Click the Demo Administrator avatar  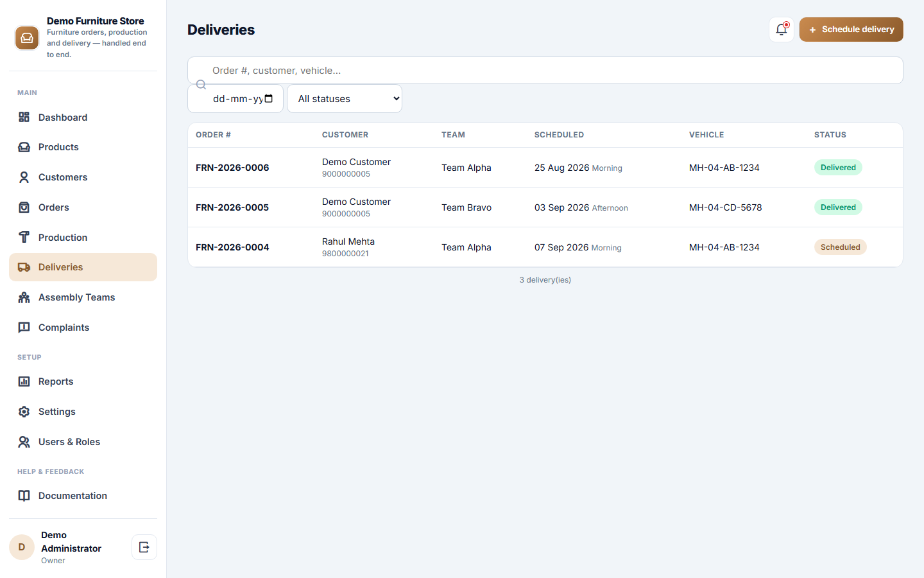click(22, 547)
